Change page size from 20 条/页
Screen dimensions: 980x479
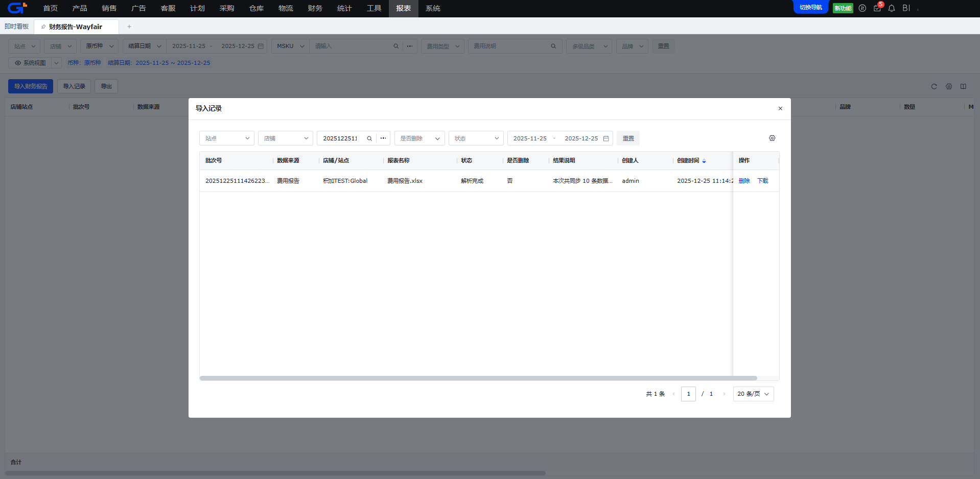click(754, 394)
